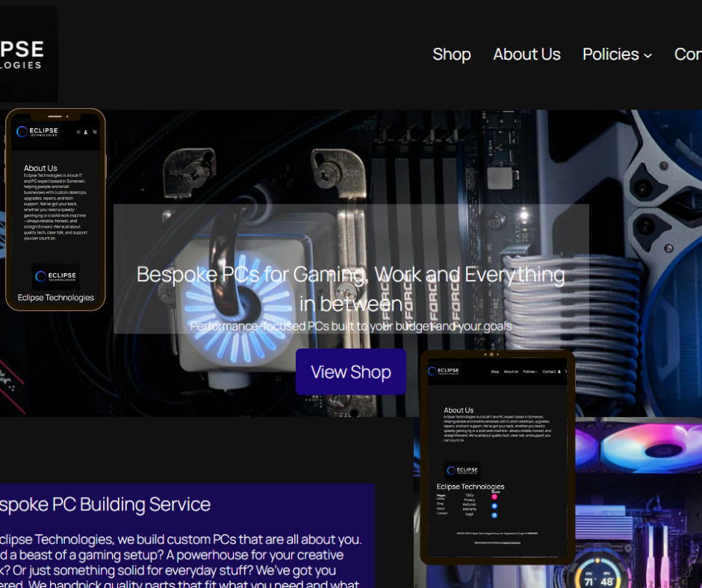Screen dimensions: 702x588
Task: Go to About Us in the top navigation
Action: [526, 54]
